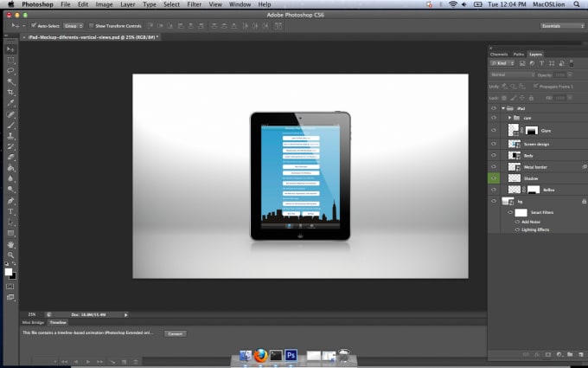Select the Eyedropper tool
The width and height of the screenshot is (588, 368).
(x=10, y=103)
